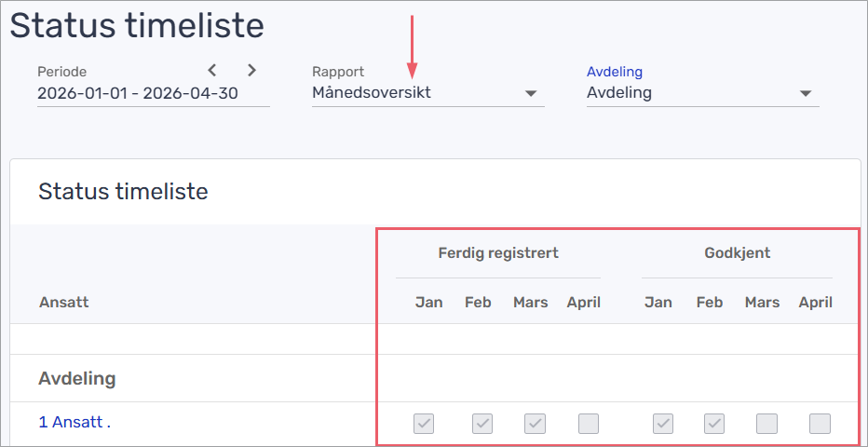Go to the previous period using left chevron
868x447 pixels.
point(212,70)
